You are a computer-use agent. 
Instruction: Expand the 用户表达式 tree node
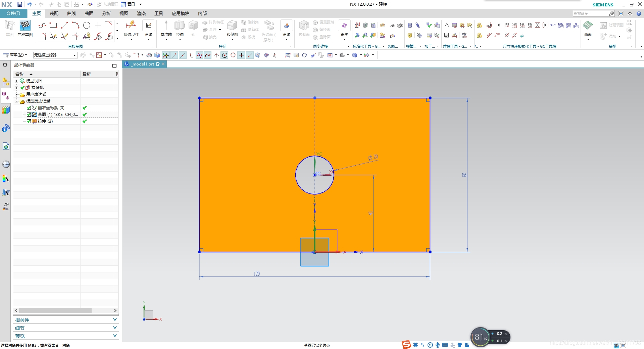coord(16,94)
